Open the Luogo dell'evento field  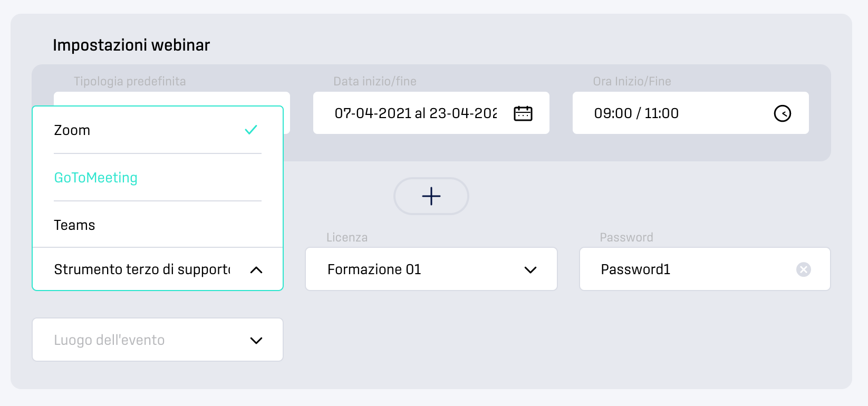[158, 340]
